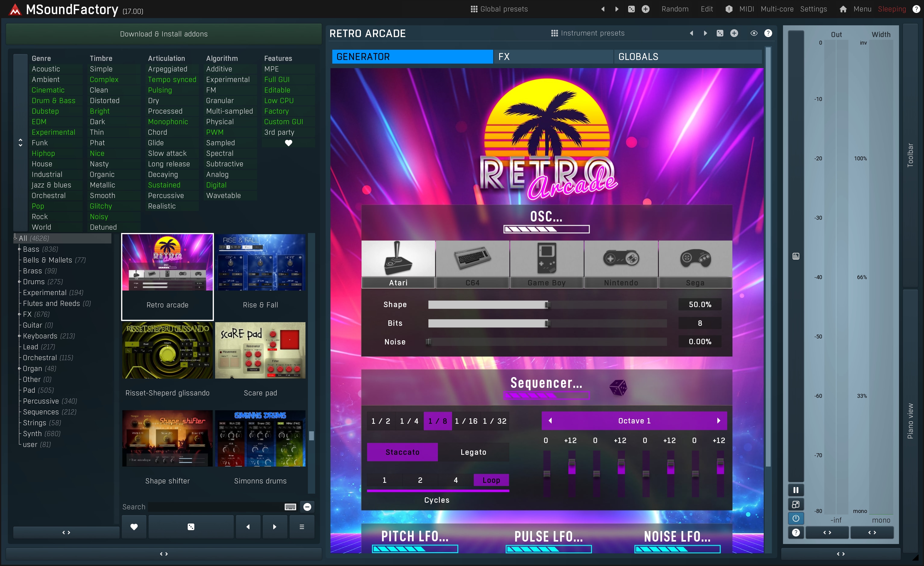Image resolution: width=924 pixels, height=566 pixels.
Task: Select the Scare pad preset thumbnail
Action: pyautogui.click(x=260, y=350)
